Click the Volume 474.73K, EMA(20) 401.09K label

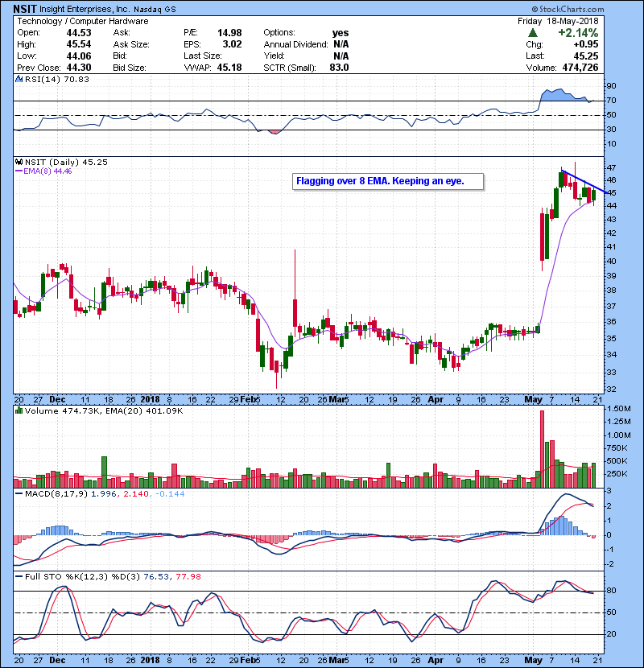[104, 410]
